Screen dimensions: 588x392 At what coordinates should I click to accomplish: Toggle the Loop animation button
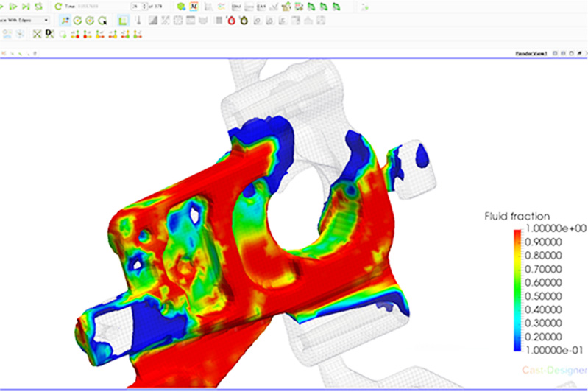(38, 6)
